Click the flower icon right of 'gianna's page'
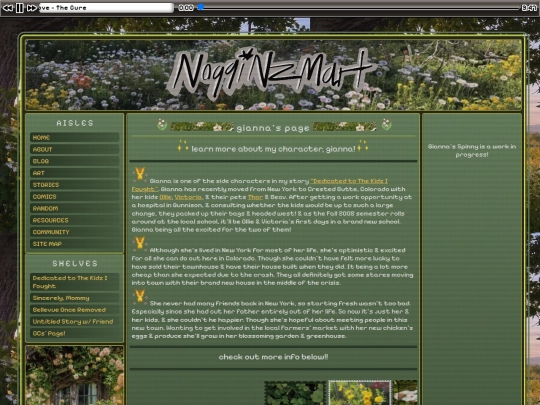The height and width of the screenshot is (405, 540). click(x=386, y=124)
